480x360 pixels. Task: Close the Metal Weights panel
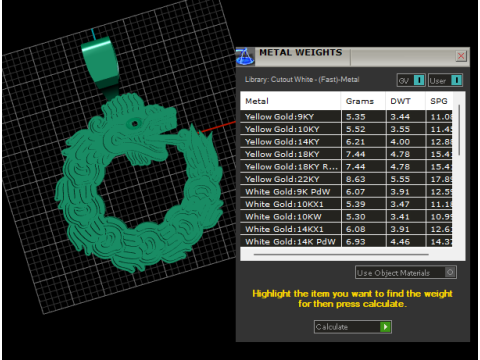(461, 56)
